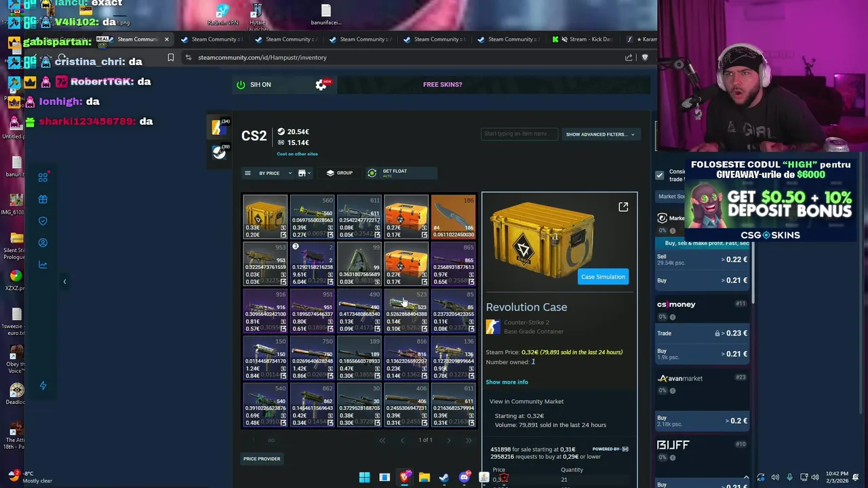Screen dimensions: 868x488
Task: Toggle the SIH ON power button
Action: tap(241, 85)
